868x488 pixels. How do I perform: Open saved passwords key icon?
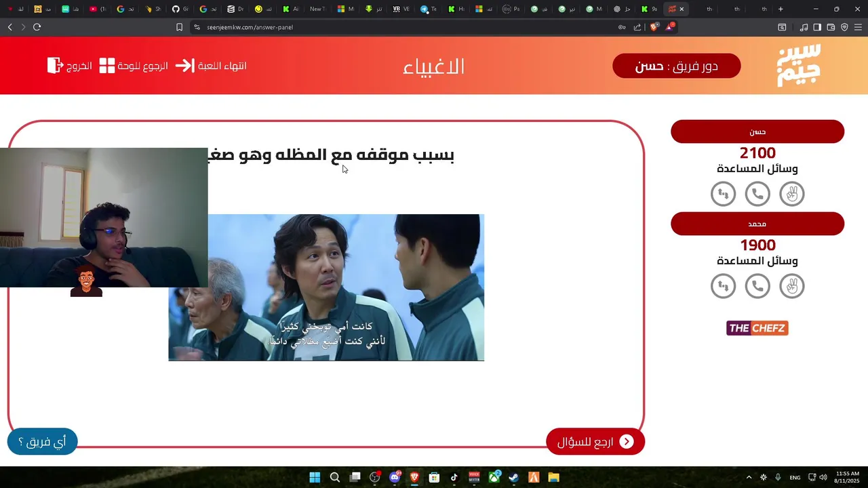pos(622,27)
